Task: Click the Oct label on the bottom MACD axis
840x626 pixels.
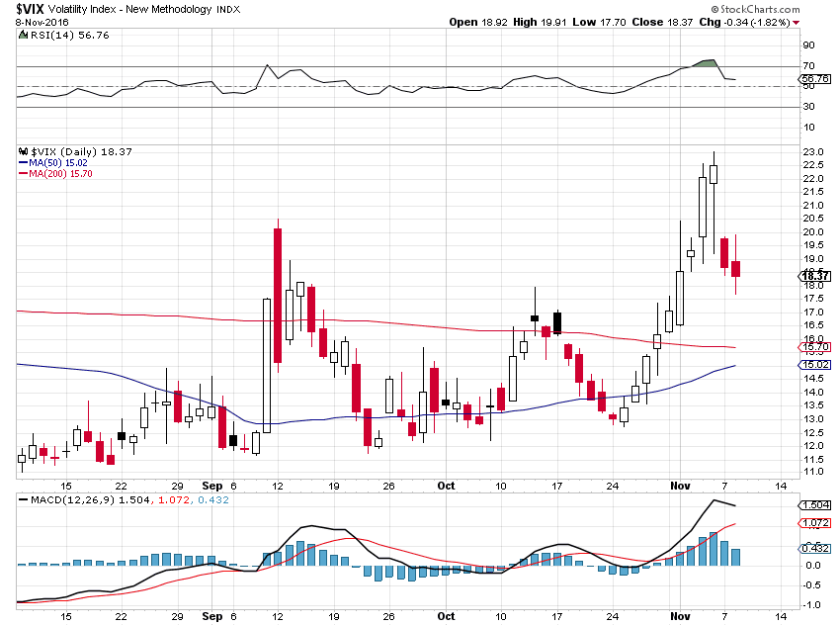Action: pyautogui.click(x=446, y=616)
